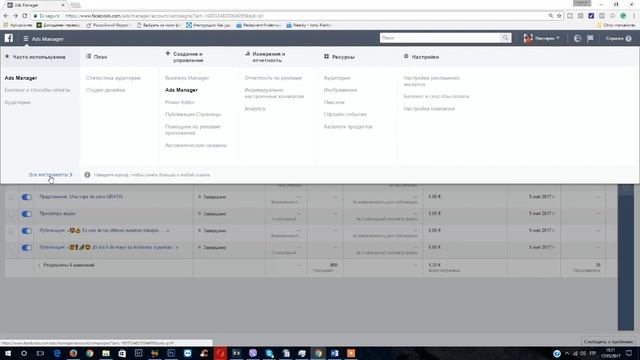The height and width of the screenshot is (360, 640).
Task: Open the flag Pages icon in top bar
Action: 590,38
